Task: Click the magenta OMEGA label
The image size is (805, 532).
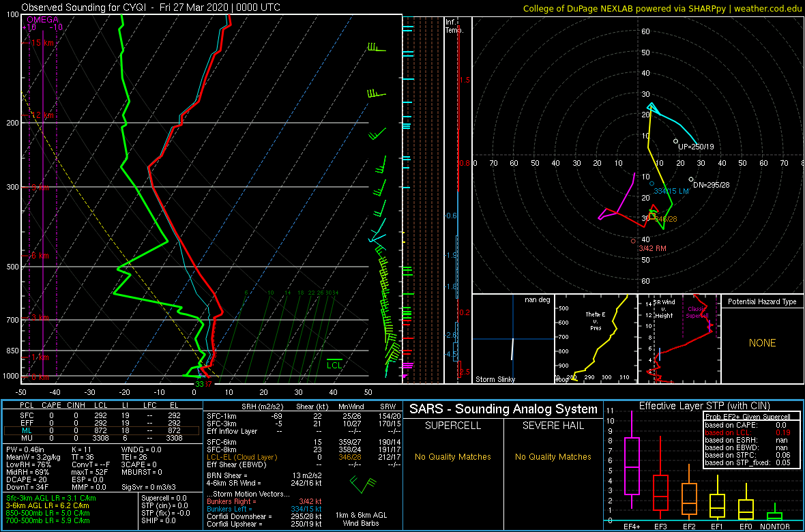Action: [42, 19]
